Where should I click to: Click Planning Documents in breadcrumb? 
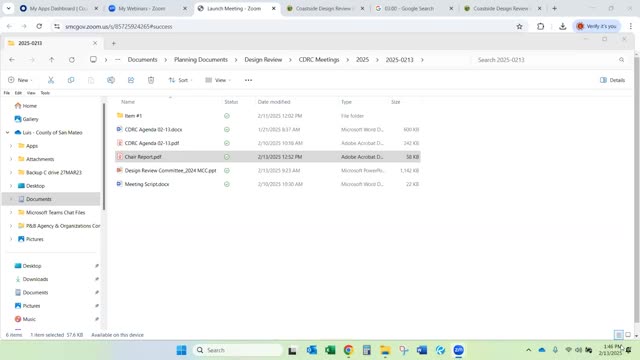click(201, 60)
